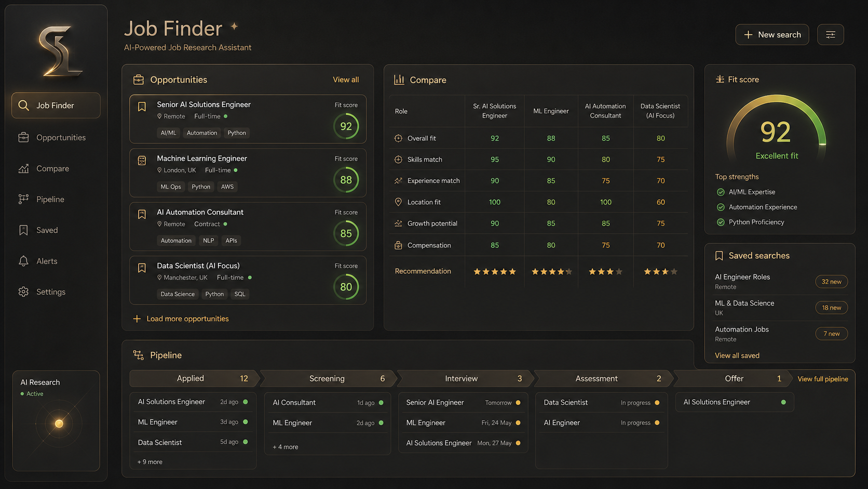Open View full pipeline link
Image resolution: width=868 pixels, height=489 pixels.
(822, 379)
